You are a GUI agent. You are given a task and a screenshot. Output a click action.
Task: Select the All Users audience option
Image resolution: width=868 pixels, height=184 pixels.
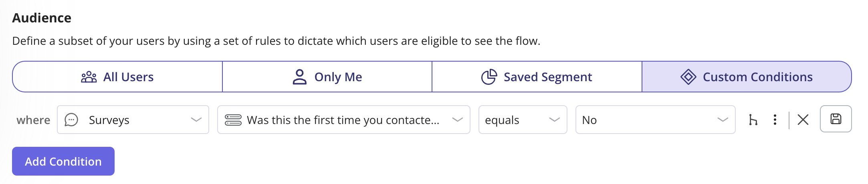pos(117,77)
